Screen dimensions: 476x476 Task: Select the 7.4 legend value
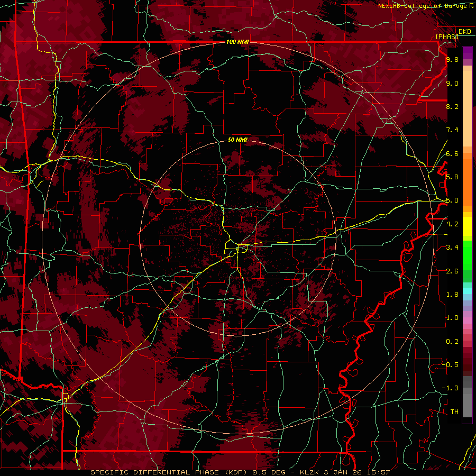tap(452, 130)
